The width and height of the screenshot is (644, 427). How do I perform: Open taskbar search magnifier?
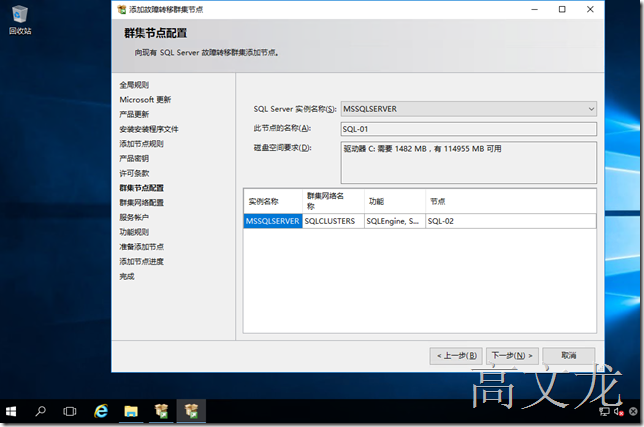pyautogui.click(x=40, y=411)
